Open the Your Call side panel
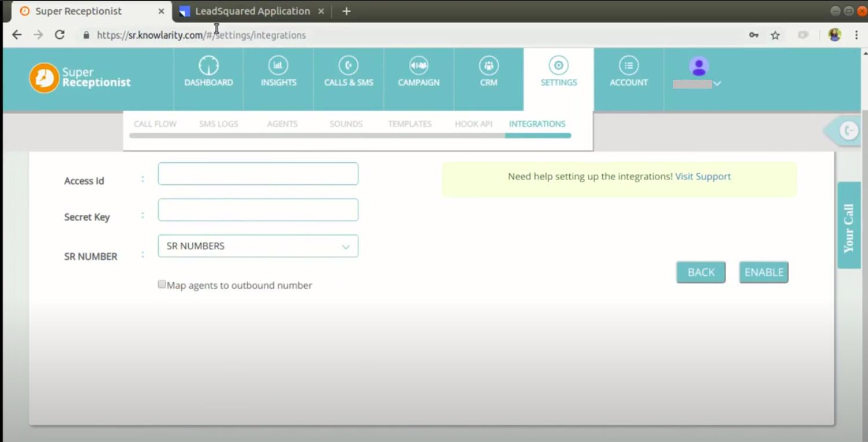The height and width of the screenshot is (442, 868). pos(849,225)
